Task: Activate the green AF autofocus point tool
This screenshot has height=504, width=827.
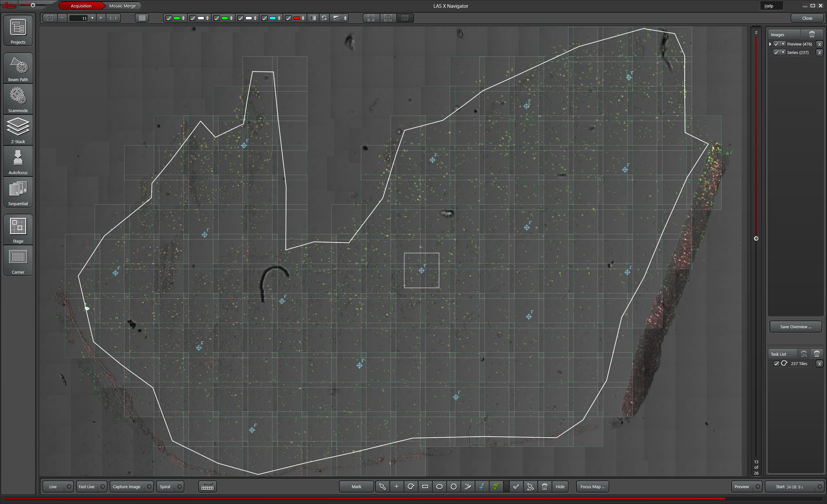Action: point(496,487)
